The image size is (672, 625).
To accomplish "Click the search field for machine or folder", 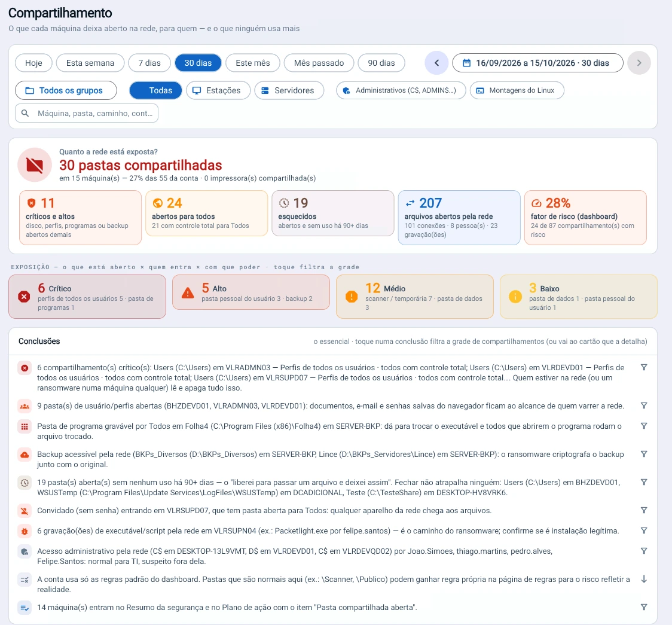I will point(87,113).
